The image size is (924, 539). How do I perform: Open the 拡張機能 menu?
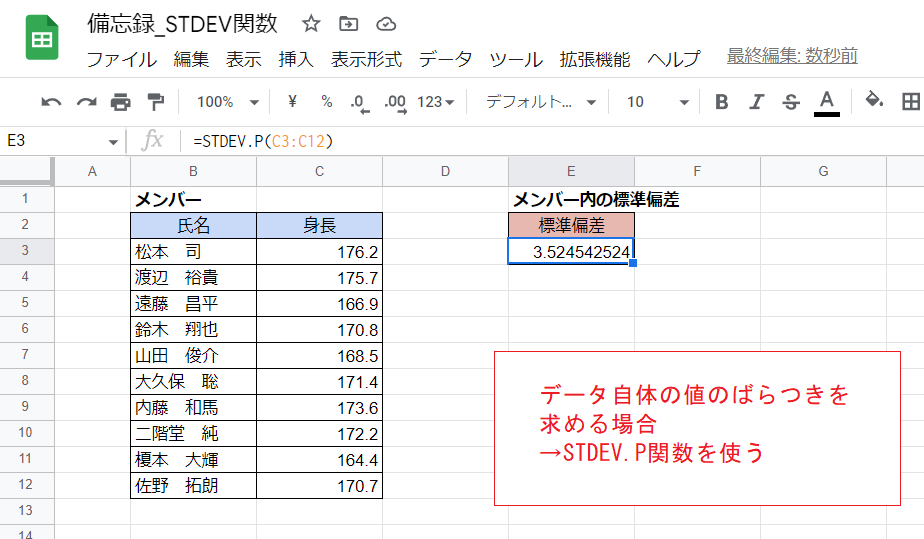[x=595, y=59]
